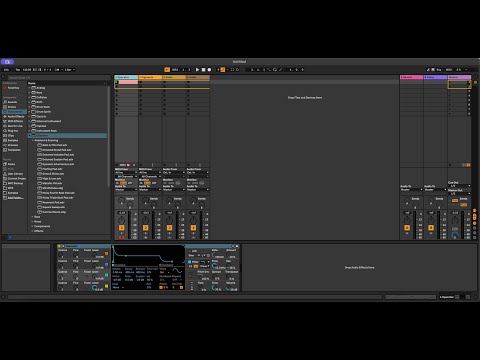Image resolution: width=480 pixels, height=360 pixels.
Task: Select the MIDI Effects browser category
Action: (15, 121)
